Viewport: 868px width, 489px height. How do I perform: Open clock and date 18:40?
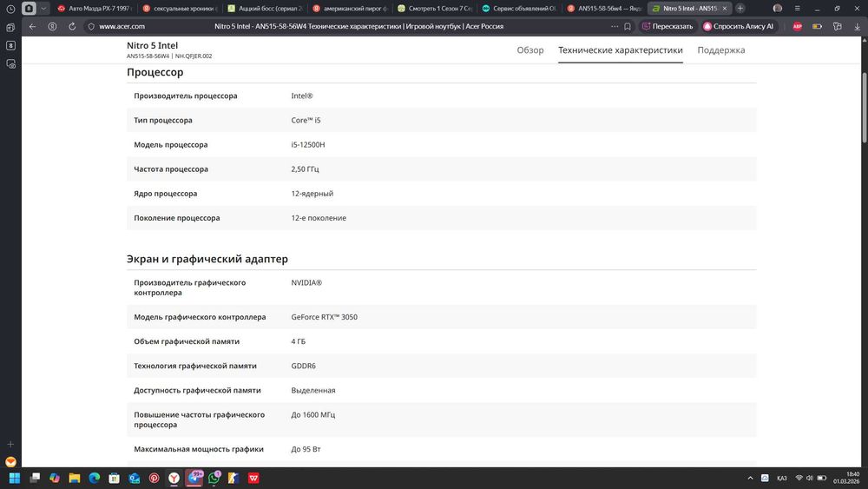(x=846, y=478)
